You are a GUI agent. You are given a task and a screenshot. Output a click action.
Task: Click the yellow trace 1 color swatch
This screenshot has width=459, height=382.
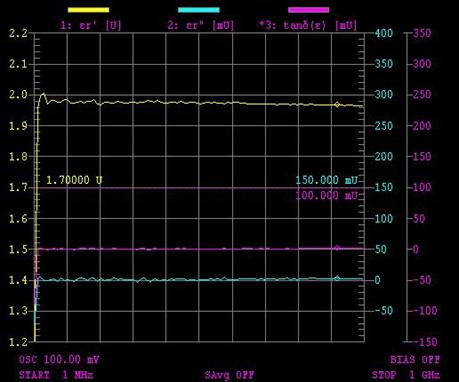(x=88, y=10)
